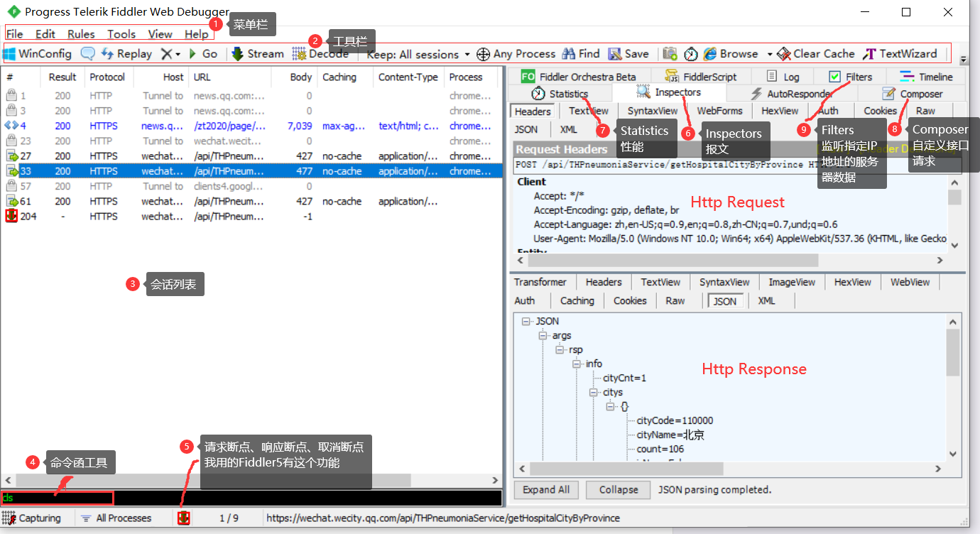Toggle Decode in the toolbar
980x534 pixels.
[x=320, y=54]
